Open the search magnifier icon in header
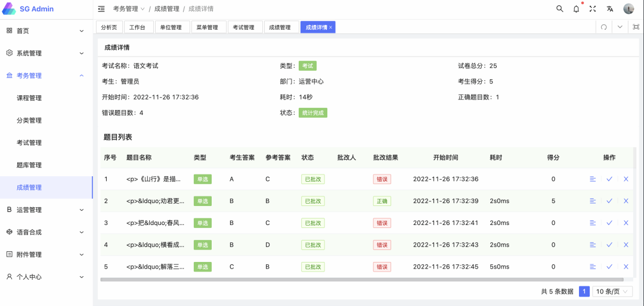Viewport: 644px width, 306px height. (559, 9)
